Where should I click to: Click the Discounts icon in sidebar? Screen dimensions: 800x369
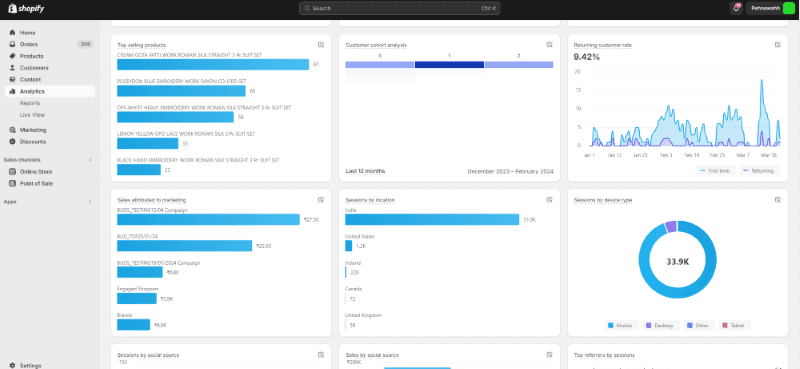point(12,142)
